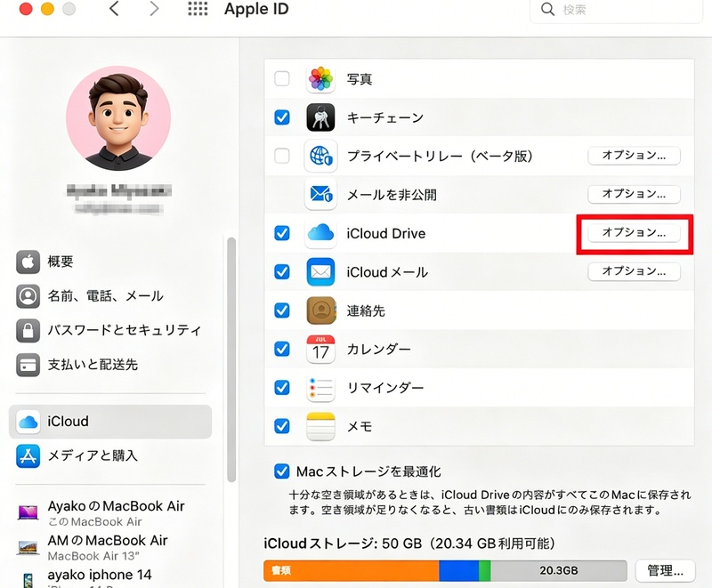The height and width of the screenshot is (588, 712).
Task: Enable プライベートリレー checkbox
Action: click(x=282, y=156)
